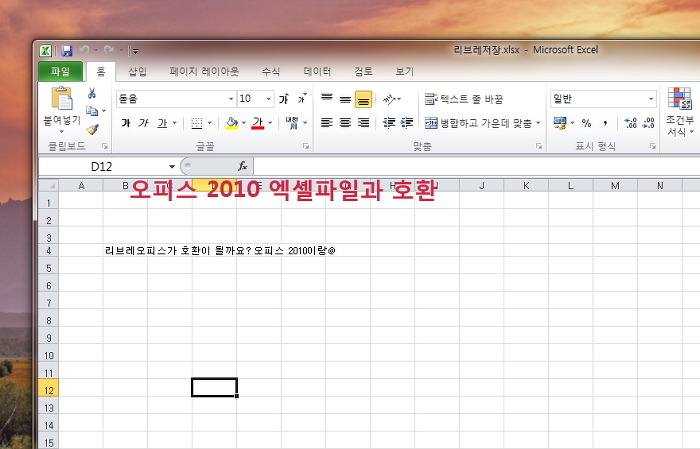Open font color dropdown arrow
The image size is (700, 449).
[270, 123]
